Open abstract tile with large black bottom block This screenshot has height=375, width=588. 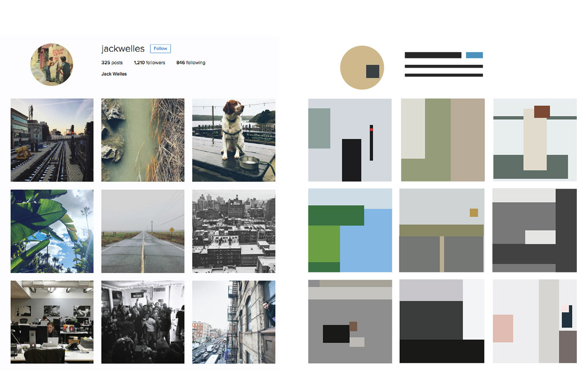(442, 321)
